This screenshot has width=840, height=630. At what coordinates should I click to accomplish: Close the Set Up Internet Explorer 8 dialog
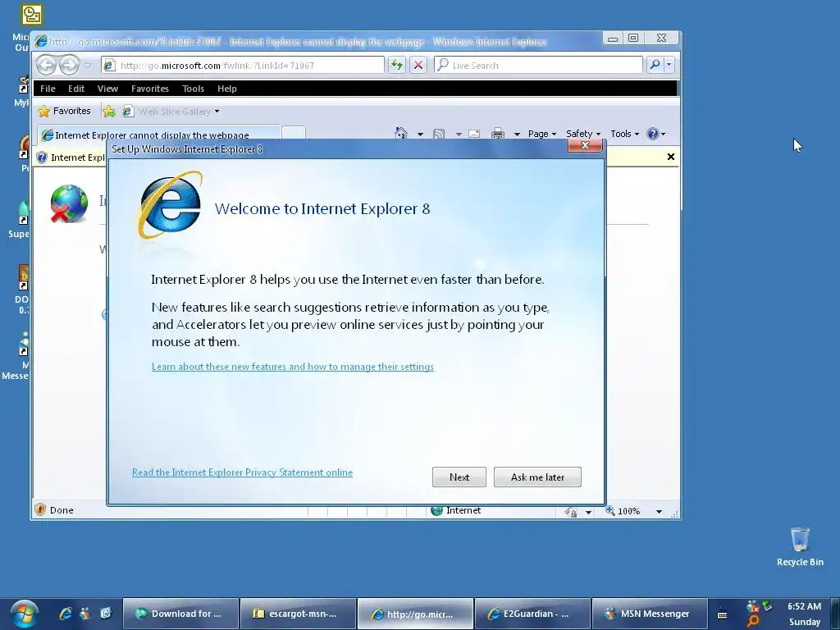tap(585, 145)
